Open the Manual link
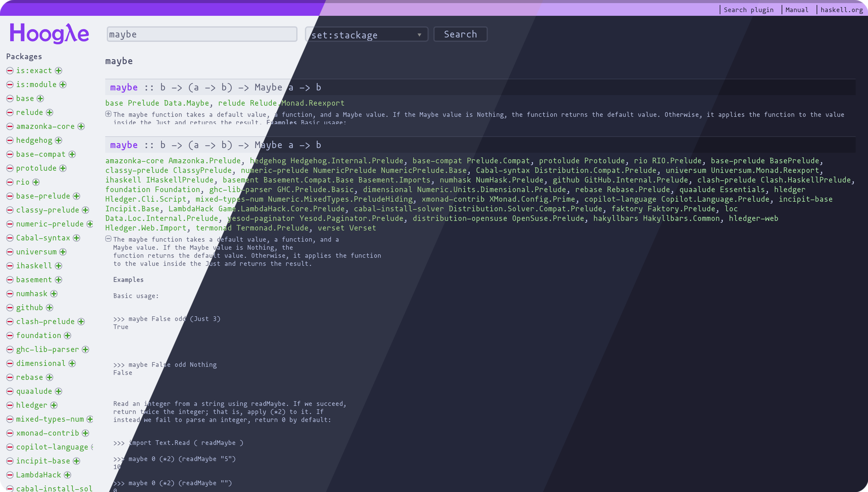Viewport: 868px width, 492px height. tap(797, 10)
